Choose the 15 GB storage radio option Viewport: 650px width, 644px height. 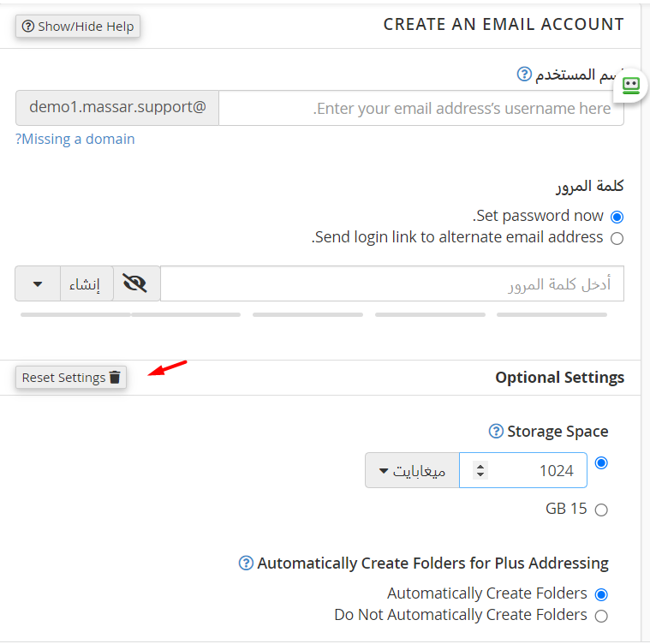tap(601, 510)
